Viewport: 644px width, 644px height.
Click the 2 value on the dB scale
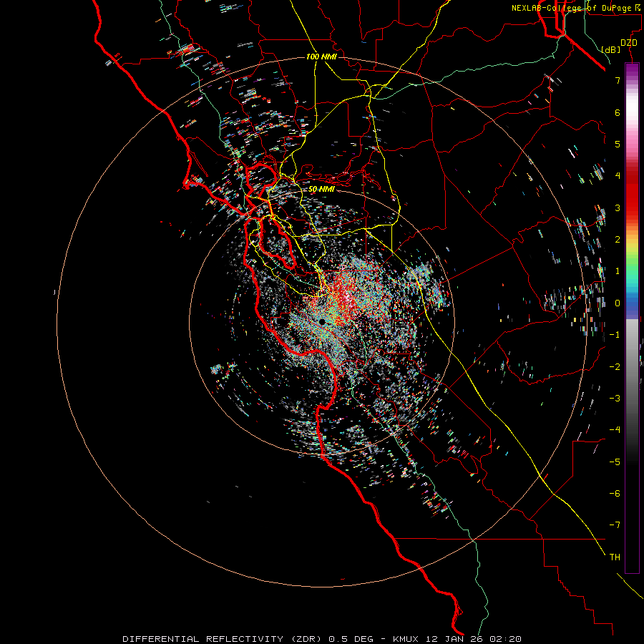618,240
